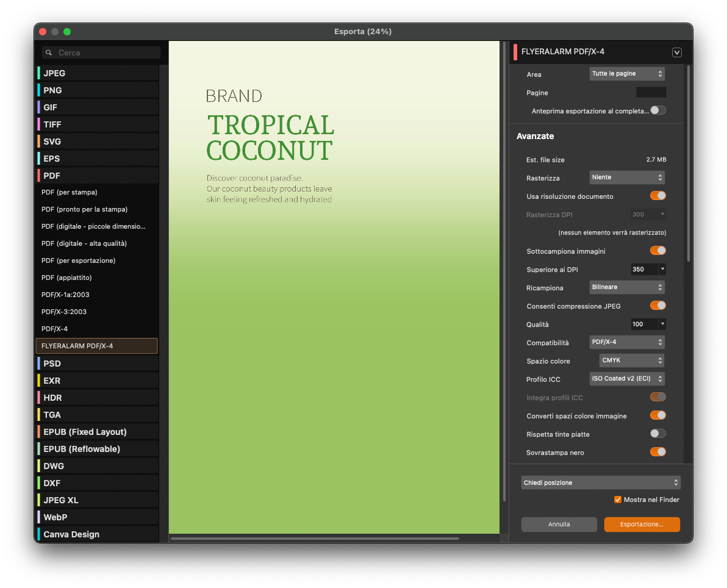Viewport: 727px width, 588px height.
Task: Click the Annulla button
Action: (x=559, y=525)
